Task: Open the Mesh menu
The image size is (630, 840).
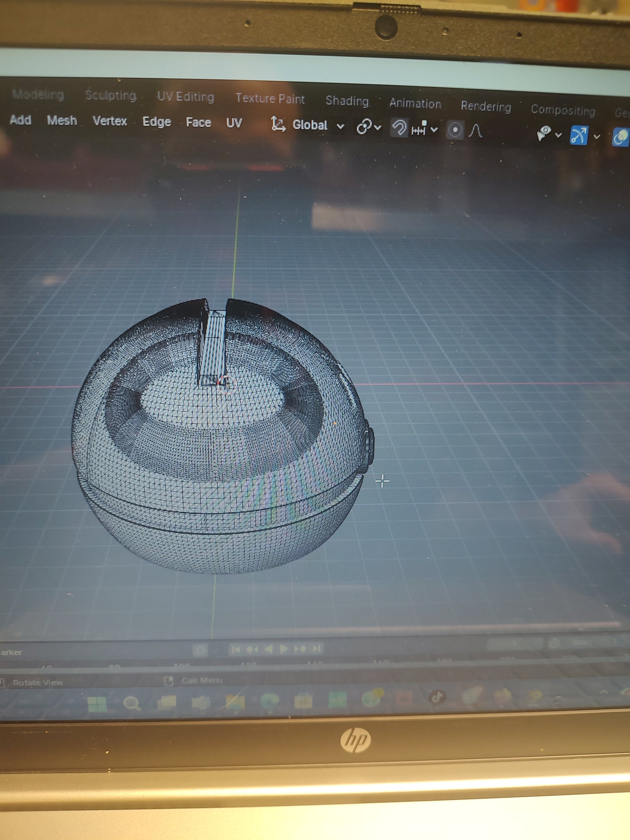Action: (62, 120)
